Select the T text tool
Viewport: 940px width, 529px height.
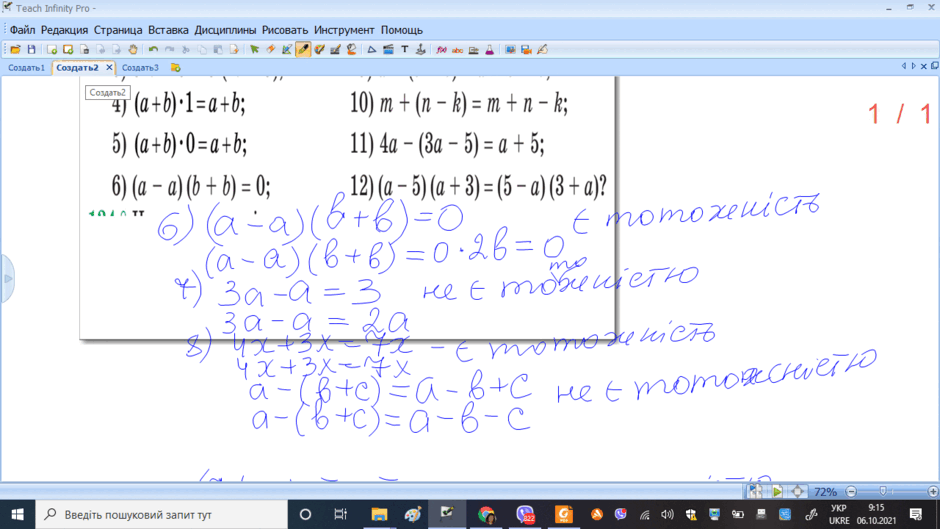(405, 50)
